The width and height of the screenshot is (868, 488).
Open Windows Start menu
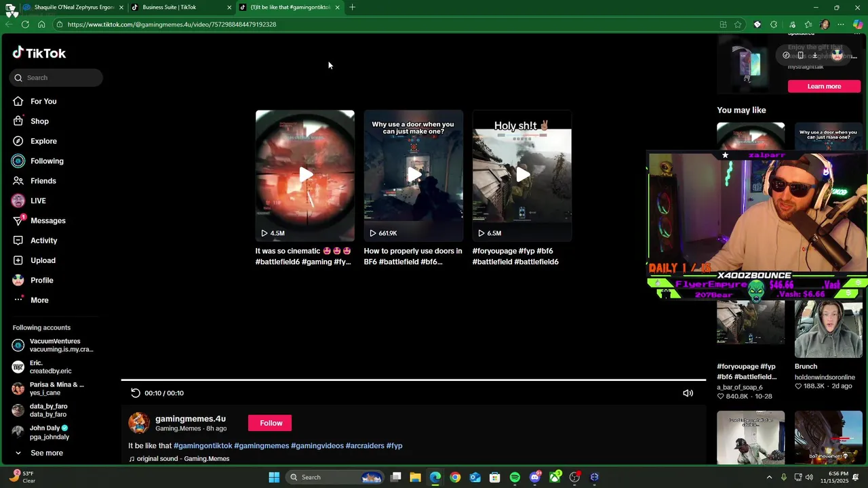[x=274, y=477]
